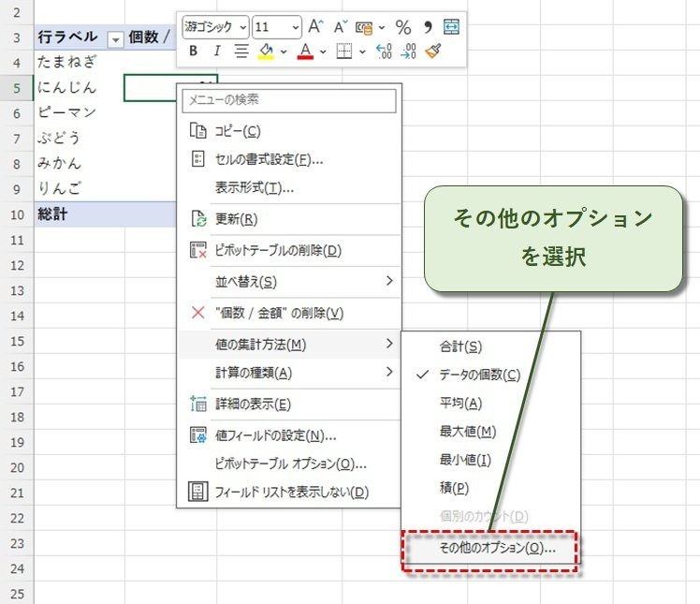Viewport: 700px width, 604px height.
Task: Select ピボットテーブルの削除(D)
Action: [289, 251]
